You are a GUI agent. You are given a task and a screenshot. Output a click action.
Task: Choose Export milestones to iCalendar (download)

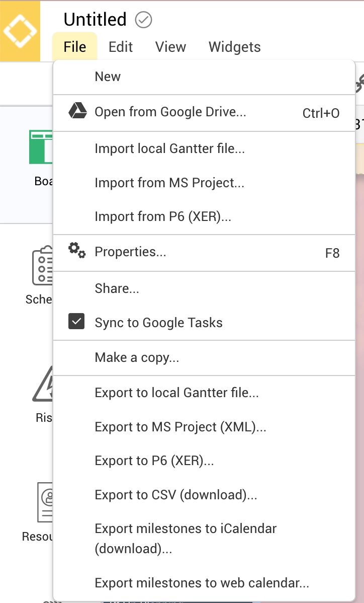coord(204,539)
